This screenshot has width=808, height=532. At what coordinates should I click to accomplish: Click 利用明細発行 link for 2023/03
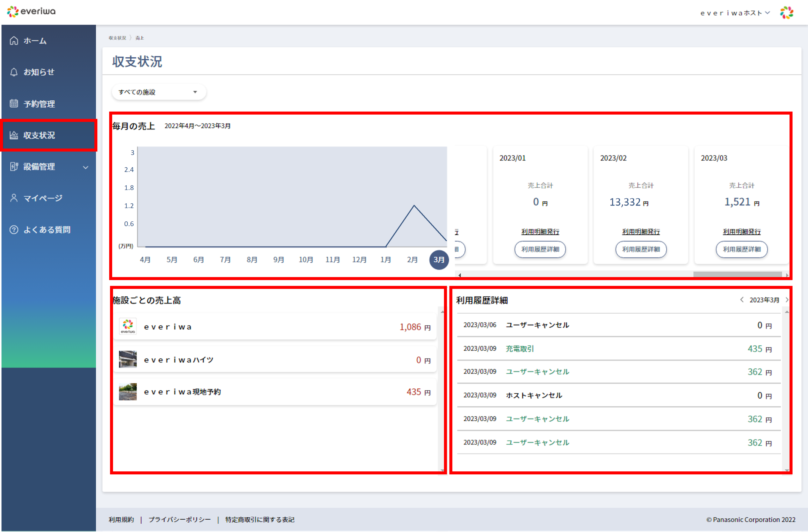(x=741, y=232)
